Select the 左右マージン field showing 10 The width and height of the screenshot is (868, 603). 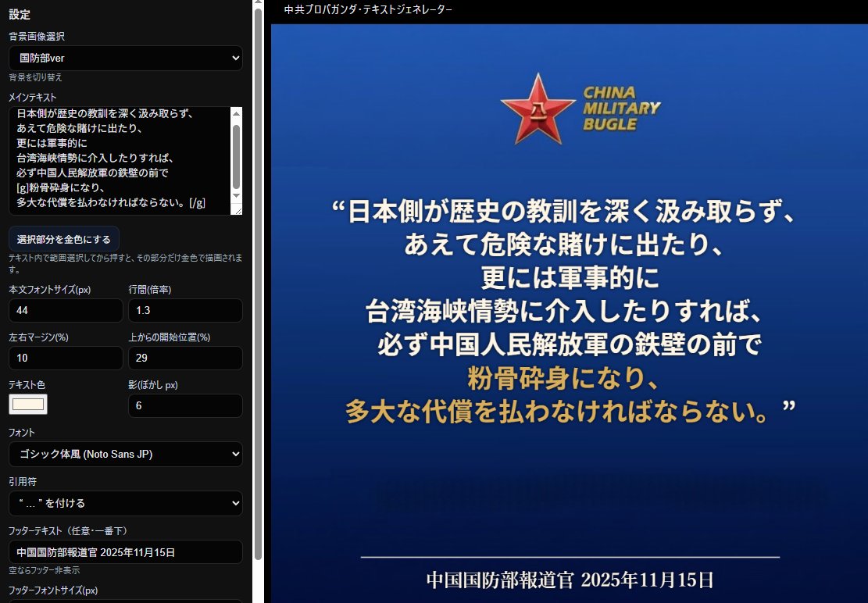point(66,359)
